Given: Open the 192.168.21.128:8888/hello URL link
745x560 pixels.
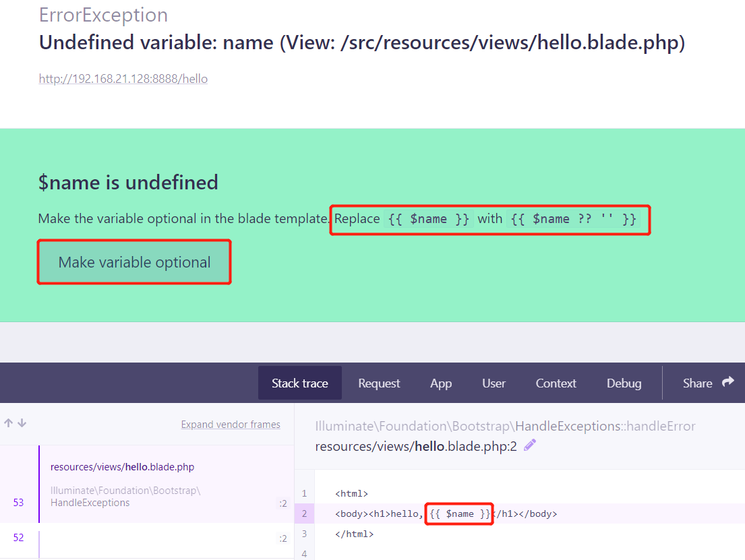Looking at the screenshot, I should coord(123,79).
